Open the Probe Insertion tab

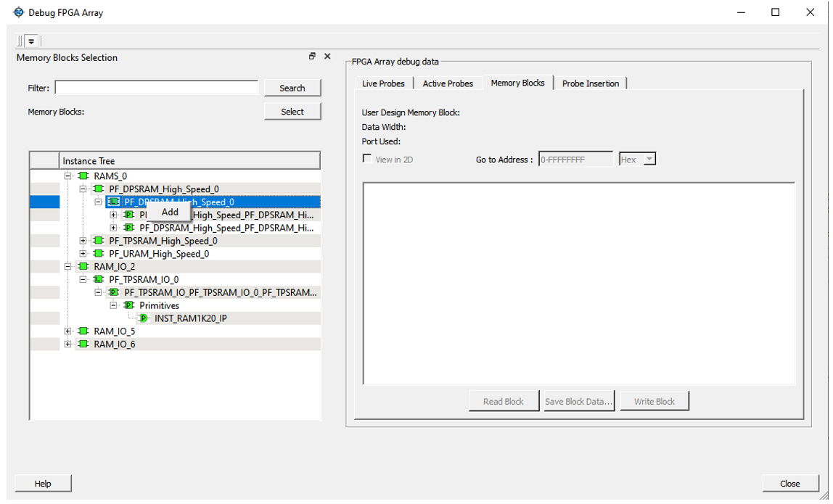tap(590, 83)
